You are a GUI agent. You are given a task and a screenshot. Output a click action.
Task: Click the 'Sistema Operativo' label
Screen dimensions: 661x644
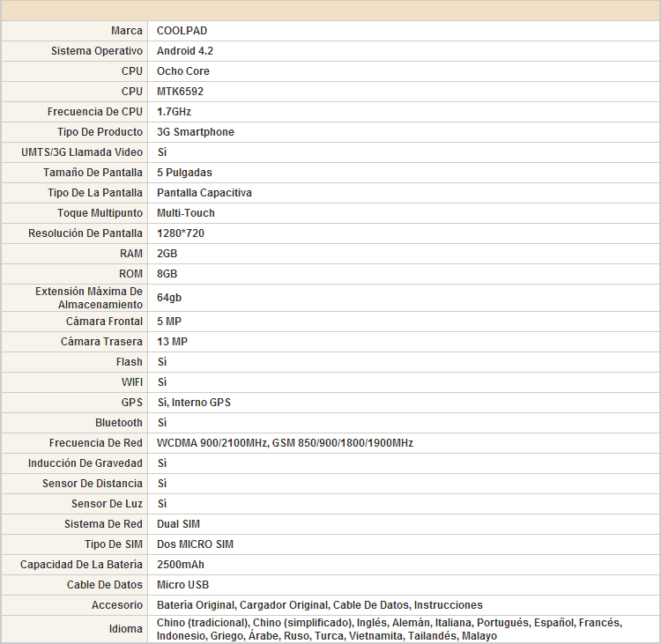(x=97, y=51)
